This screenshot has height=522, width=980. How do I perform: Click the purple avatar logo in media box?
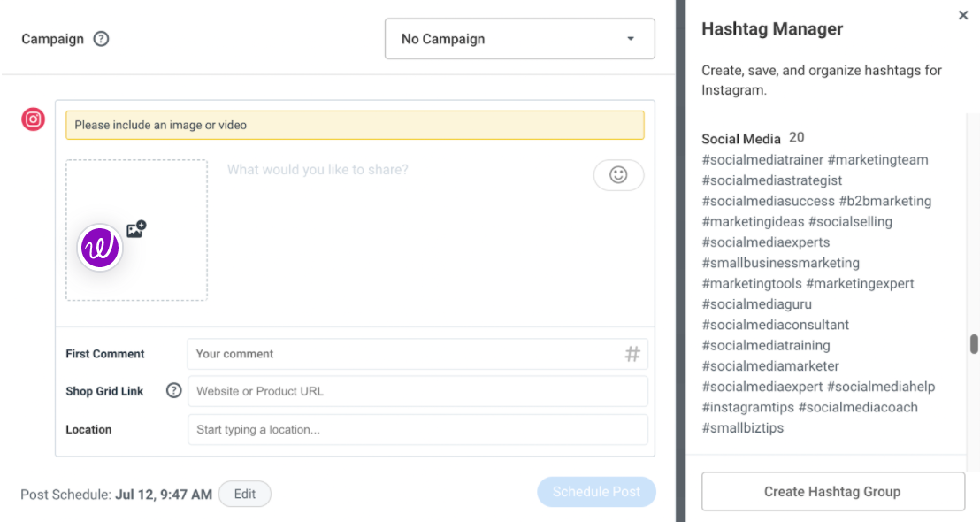100,248
